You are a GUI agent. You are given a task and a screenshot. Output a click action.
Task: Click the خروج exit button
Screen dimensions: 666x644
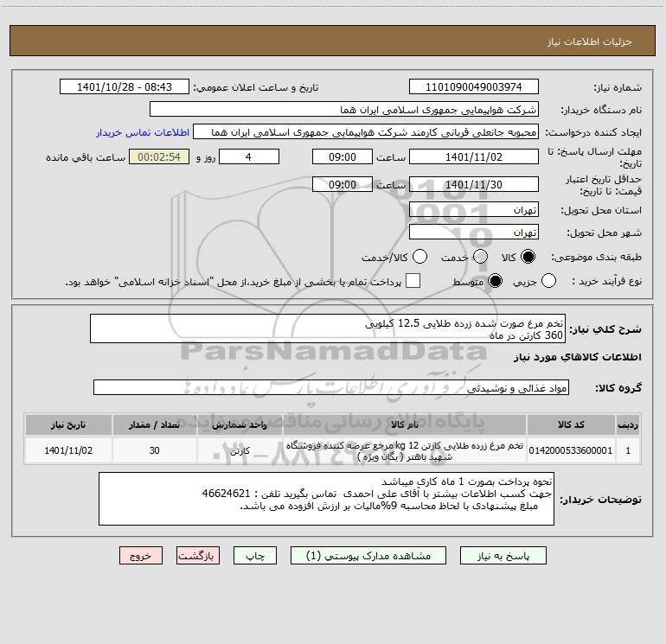pyautogui.click(x=141, y=556)
